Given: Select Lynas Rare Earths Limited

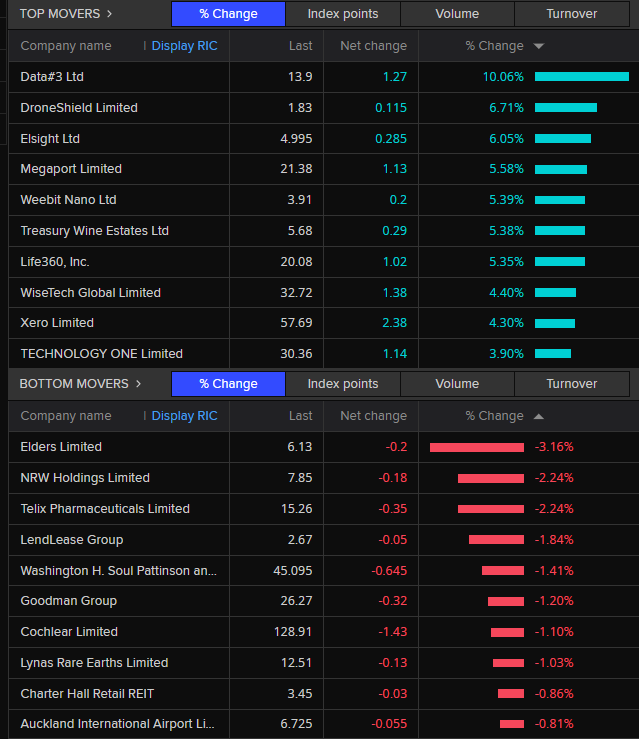Looking at the screenshot, I should (94, 663).
